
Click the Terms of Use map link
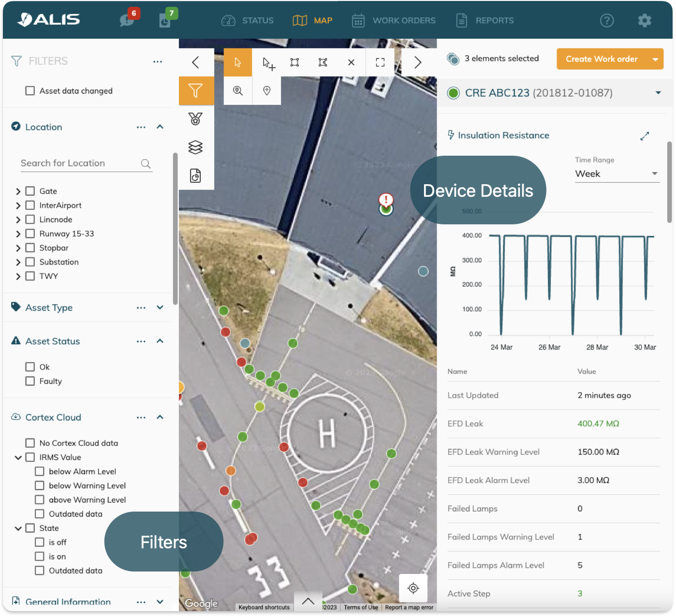pos(361,607)
